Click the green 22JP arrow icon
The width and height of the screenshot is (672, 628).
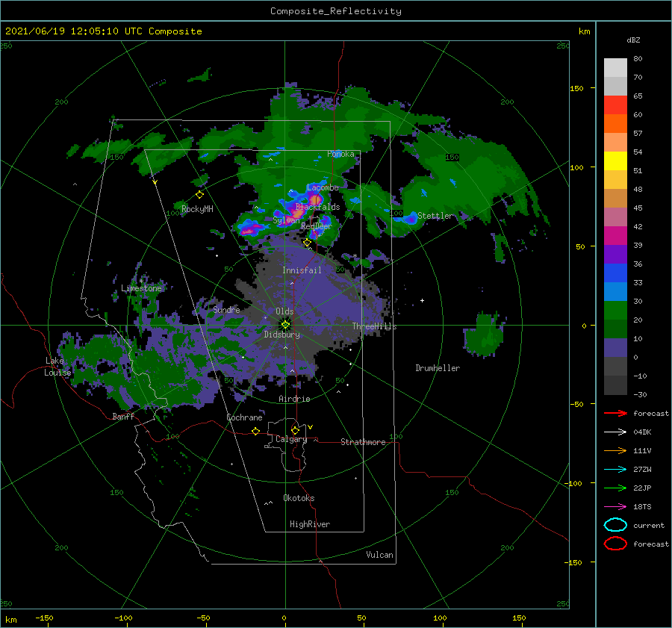[x=615, y=488]
